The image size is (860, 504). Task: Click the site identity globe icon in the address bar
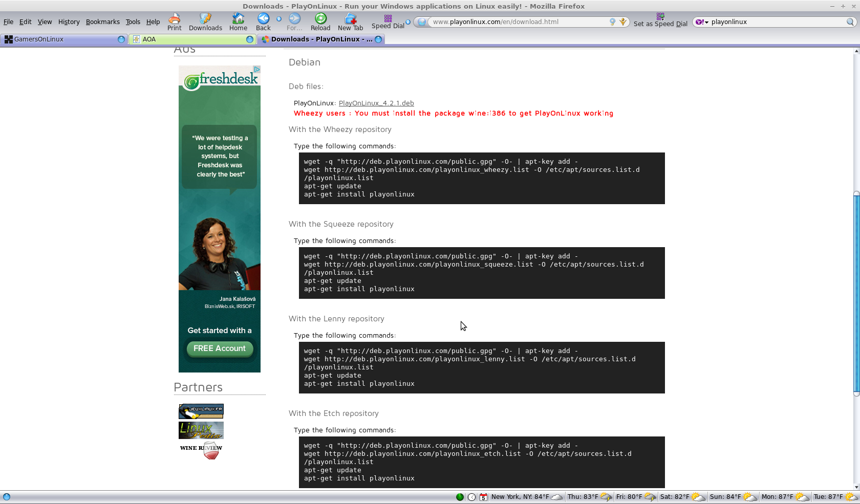[422, 22]
